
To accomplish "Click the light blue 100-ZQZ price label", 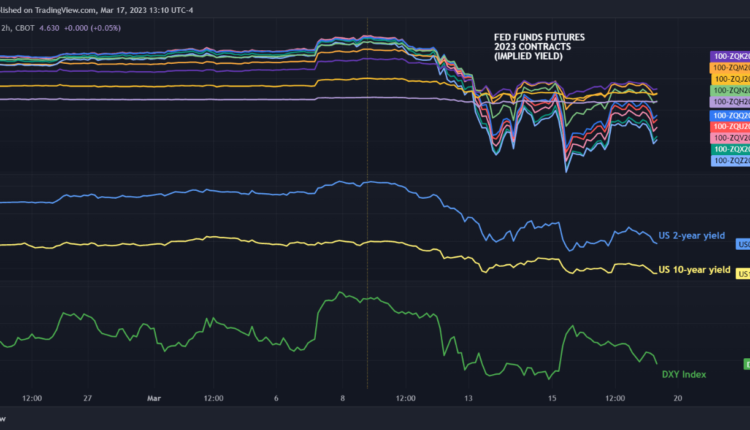I will tap(729, 160).
